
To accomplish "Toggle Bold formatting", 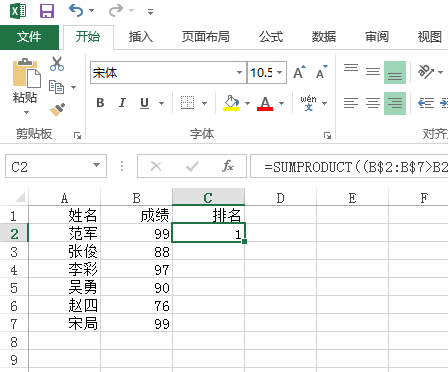I will tap(100, 103).
